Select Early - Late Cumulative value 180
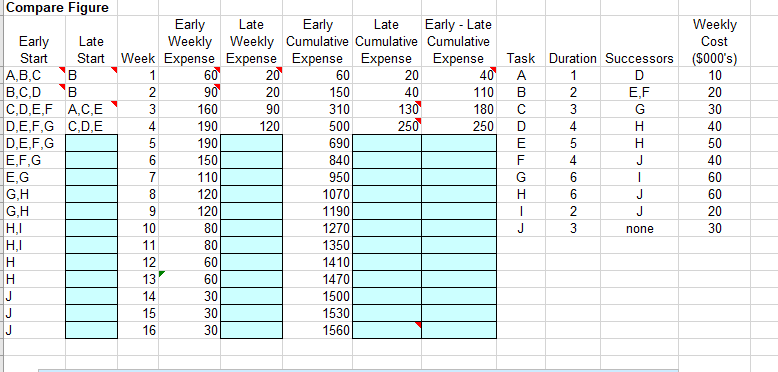Screen dimensions: 778x372 pyautogui.click(x=459, y=109)
